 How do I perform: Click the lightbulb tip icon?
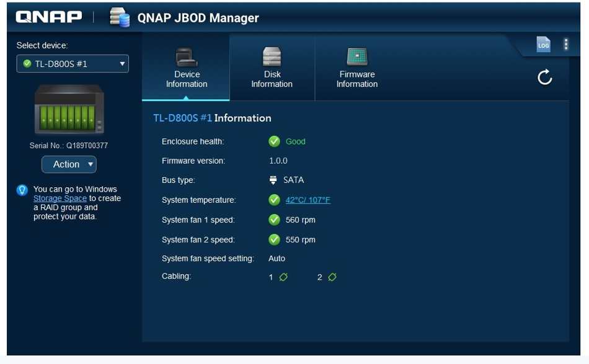22,190
